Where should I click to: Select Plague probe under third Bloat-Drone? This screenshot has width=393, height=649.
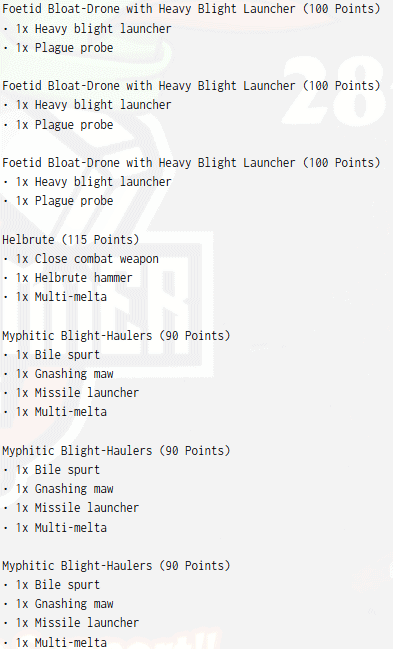[x=58, y=201]
